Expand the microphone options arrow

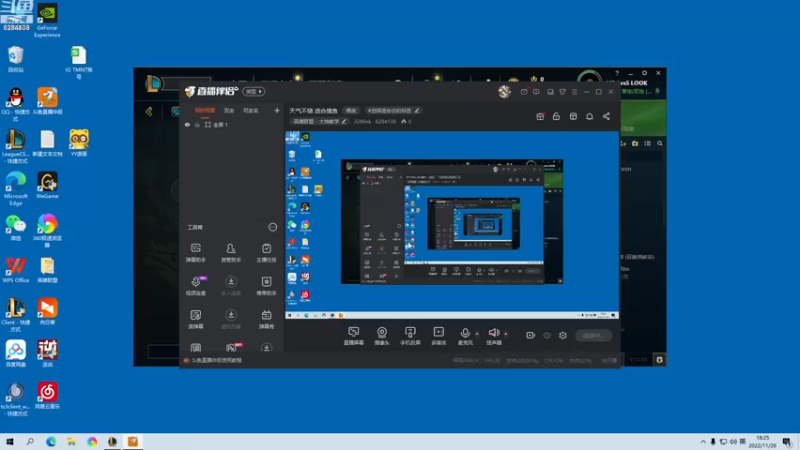477,334
